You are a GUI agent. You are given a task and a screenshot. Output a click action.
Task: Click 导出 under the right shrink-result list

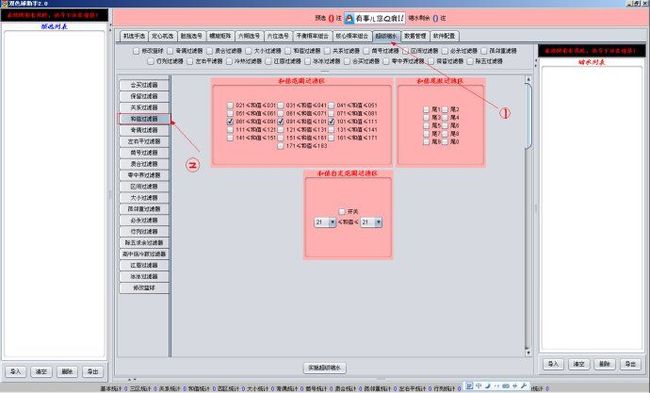[x=630, y=364]
